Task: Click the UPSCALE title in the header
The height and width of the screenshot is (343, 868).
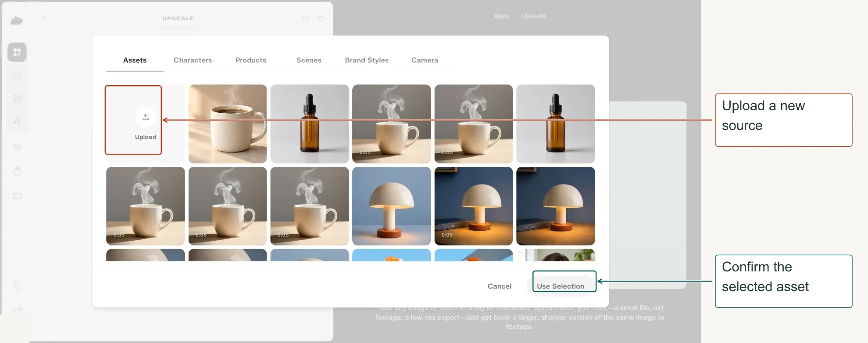Action: point(178,18)
